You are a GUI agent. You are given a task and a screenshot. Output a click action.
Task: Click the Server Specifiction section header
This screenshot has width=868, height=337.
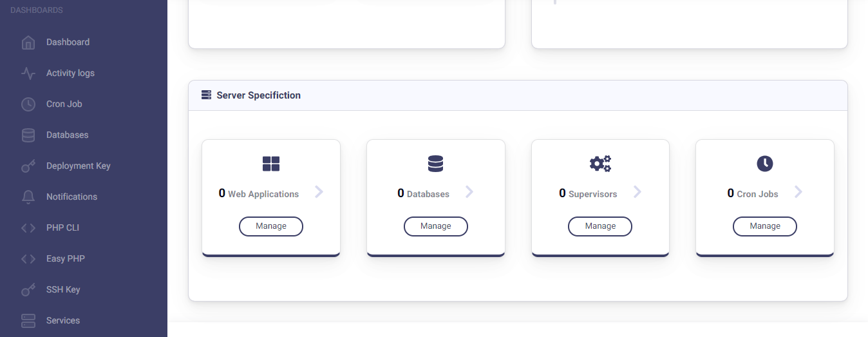tap(258, 95)
